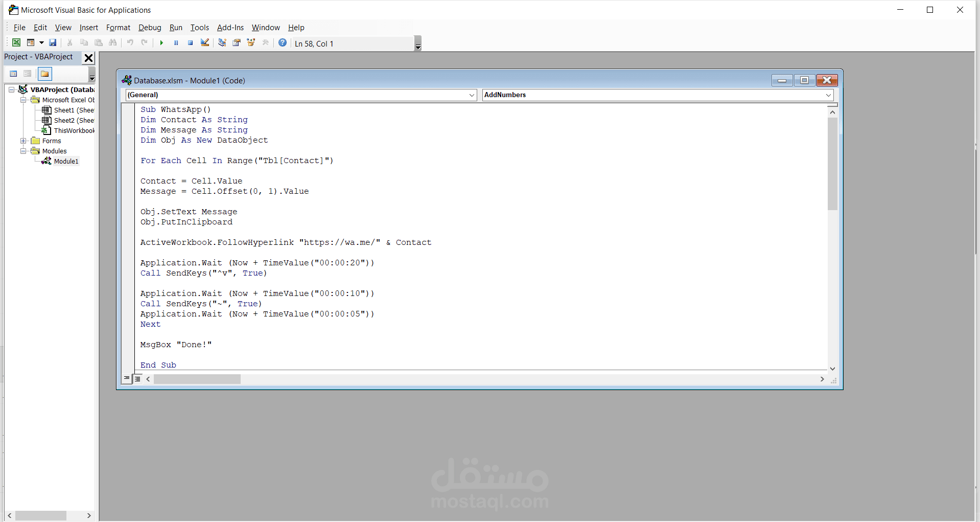
Task: Open the Tools menu
Action: [x=200, y=28]
